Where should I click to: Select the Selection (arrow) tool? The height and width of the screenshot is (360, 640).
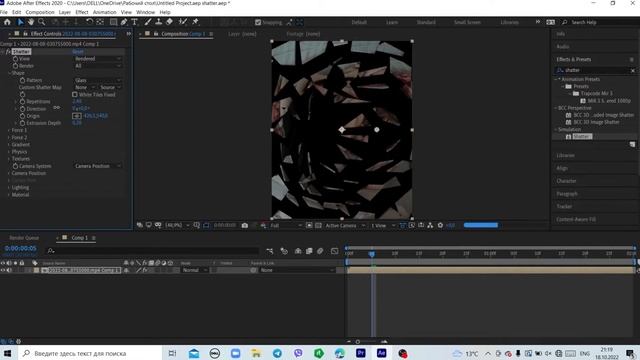coord(20,22)
